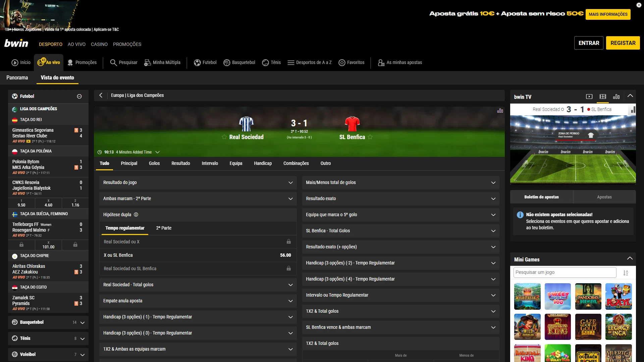Image resolution: width=644 pixels, height=362 pixels.
Task: Sort Mini Games alphabetically
Action: 626,273
